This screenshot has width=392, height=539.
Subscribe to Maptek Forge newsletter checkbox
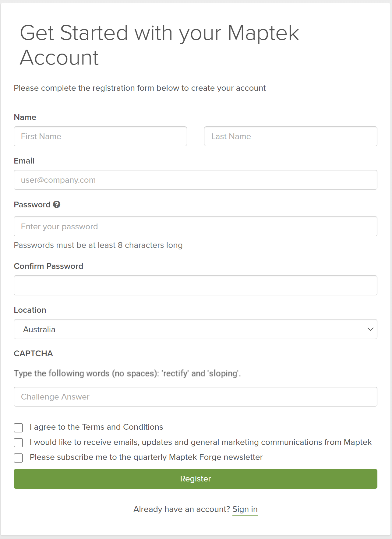point(18,458)
